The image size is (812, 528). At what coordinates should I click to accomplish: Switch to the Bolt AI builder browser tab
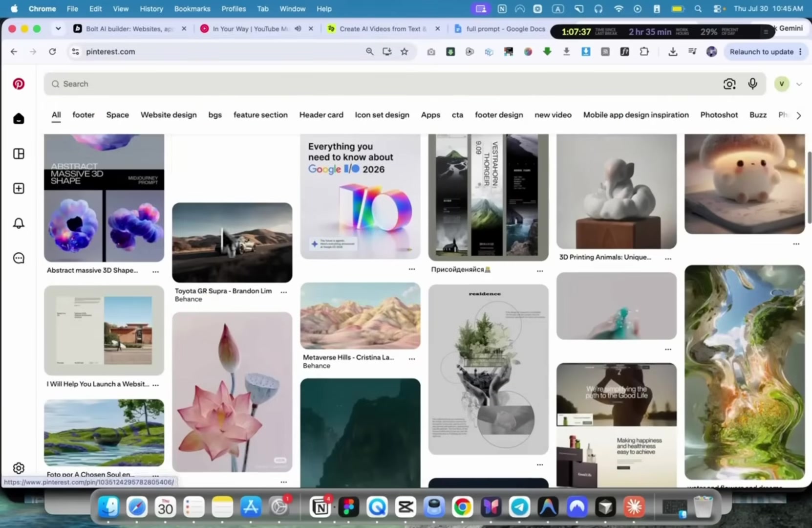[129, 29]
